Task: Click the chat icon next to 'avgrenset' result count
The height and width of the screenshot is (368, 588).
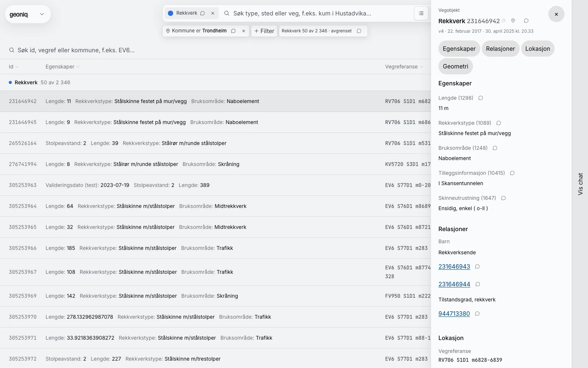Action: [x=359, y=31]
